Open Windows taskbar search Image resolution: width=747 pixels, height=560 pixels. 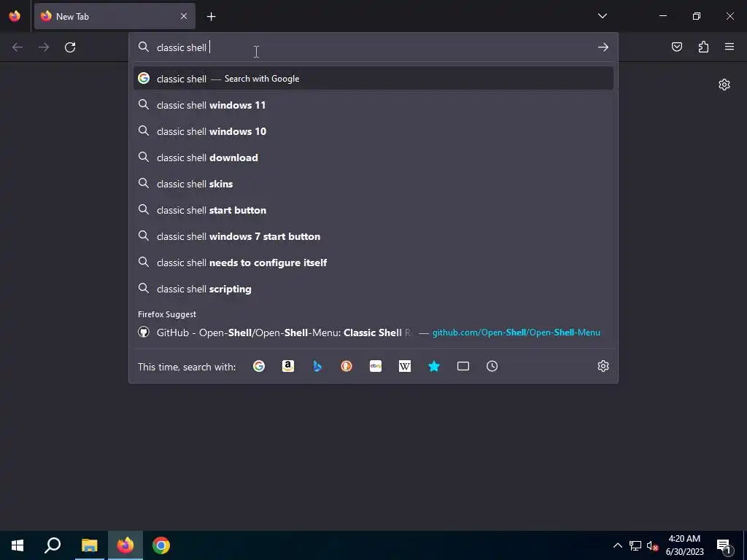pyautogui.click(x=53, y=545)
